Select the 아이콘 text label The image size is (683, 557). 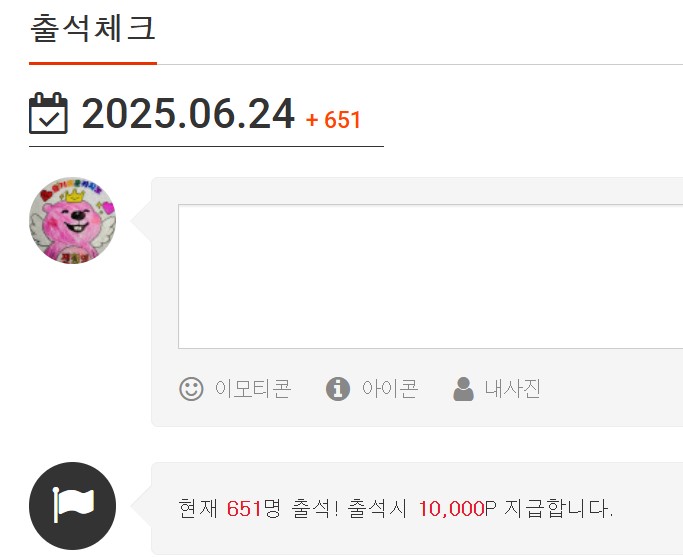click(390, 388)
